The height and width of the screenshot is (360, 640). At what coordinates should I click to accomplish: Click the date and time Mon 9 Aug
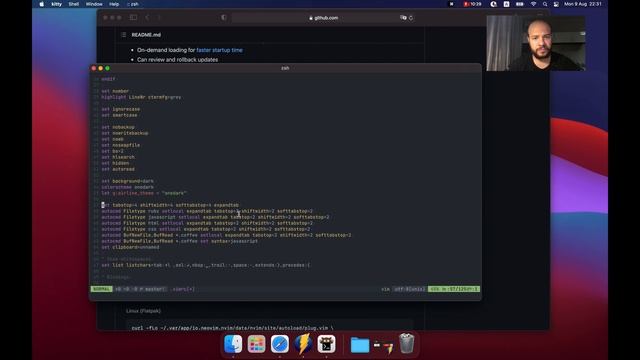pyautogui.click(x=583, y=4)
